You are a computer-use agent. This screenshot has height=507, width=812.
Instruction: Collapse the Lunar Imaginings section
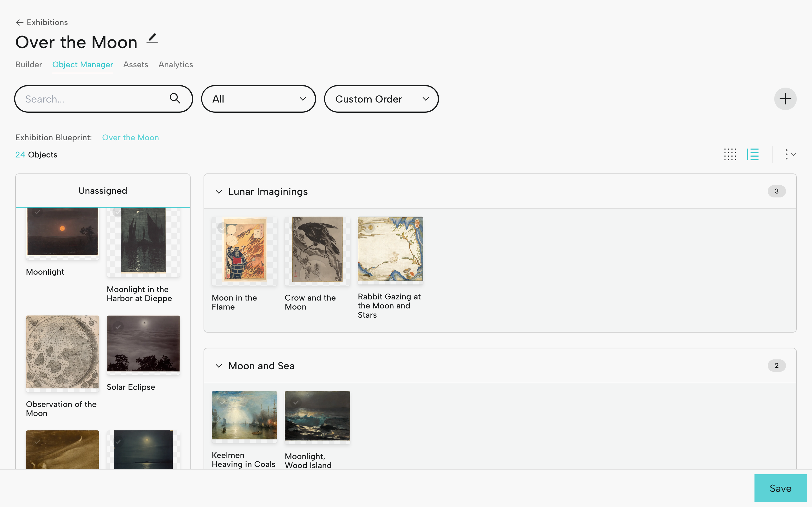219,192
